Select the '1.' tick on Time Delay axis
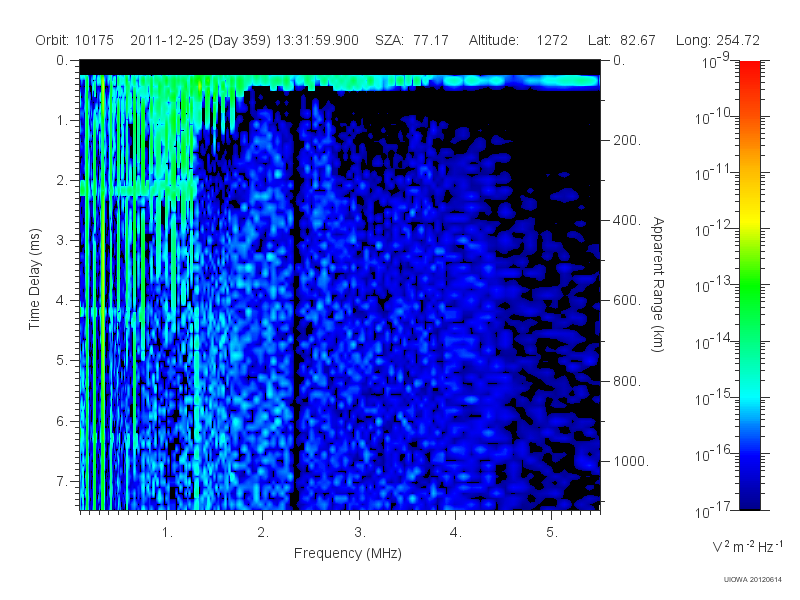800x600 pixels. 62,120
